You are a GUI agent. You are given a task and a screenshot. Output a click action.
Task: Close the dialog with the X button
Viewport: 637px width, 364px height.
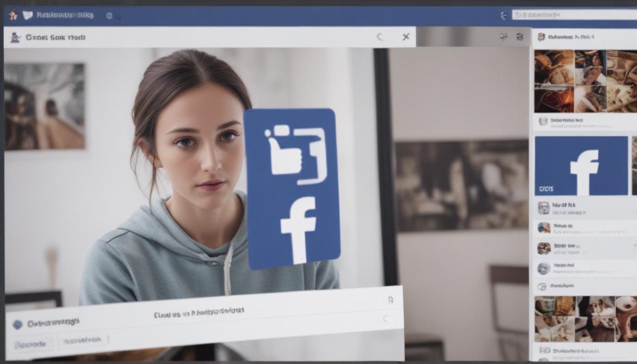(406, 36)
